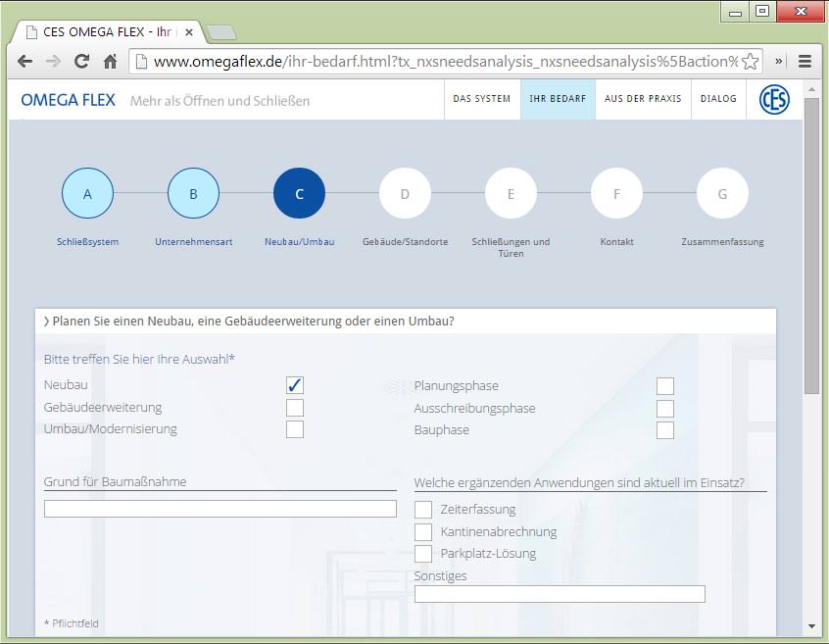Click the Pflichtfeld footnote text
The image size is (829, 644).
coord(72,623)
